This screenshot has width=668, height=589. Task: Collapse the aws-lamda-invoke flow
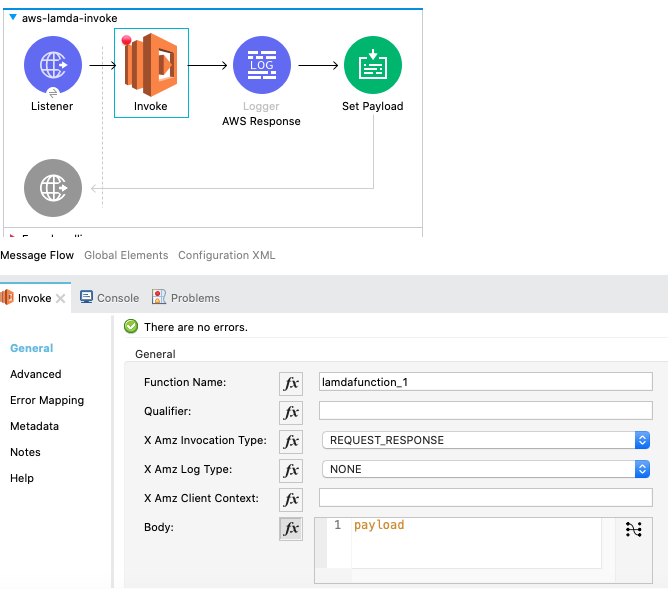point(13,19)
